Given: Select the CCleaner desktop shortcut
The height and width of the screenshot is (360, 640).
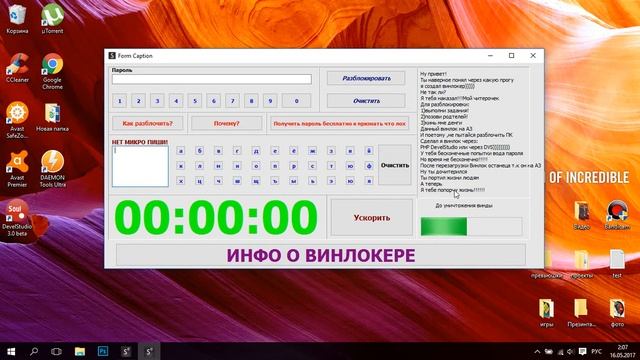Looking at the screenshot, I should 17,68.
